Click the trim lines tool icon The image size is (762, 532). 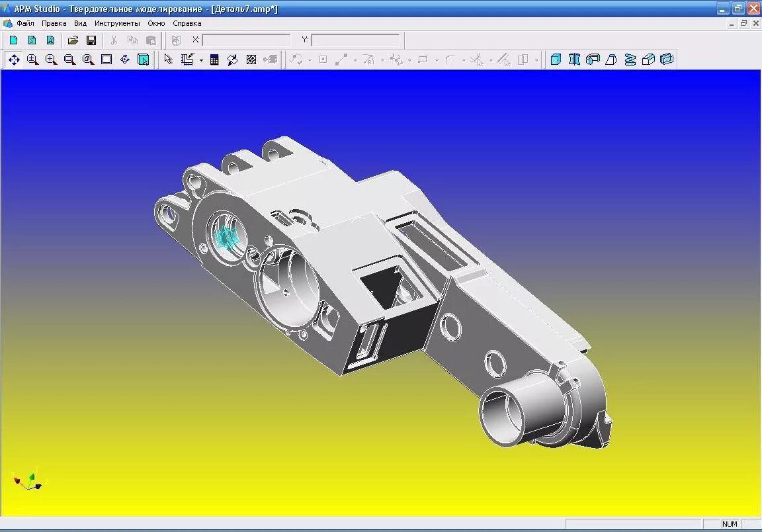click(477, 60)
